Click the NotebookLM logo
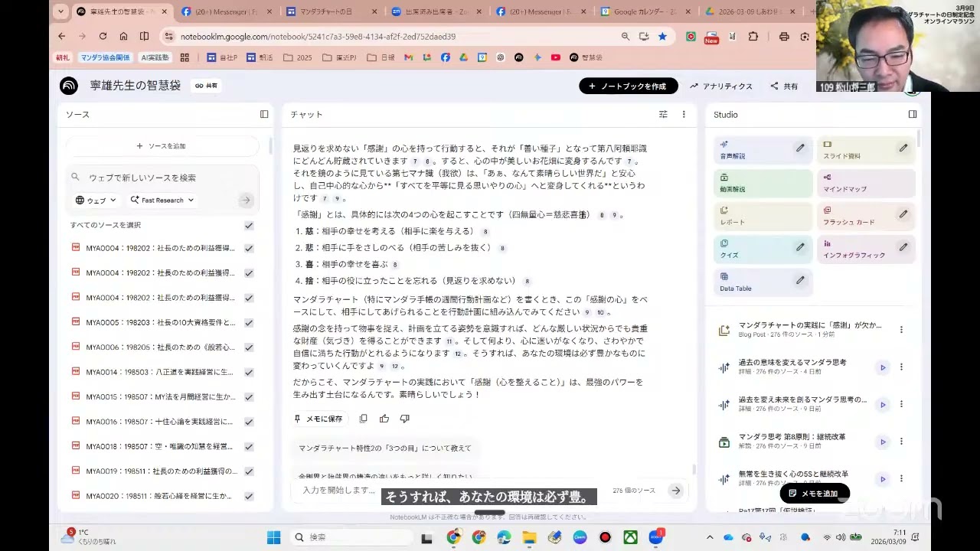The height and width of the screenshot is (551, 980). [x=69, y=86]
